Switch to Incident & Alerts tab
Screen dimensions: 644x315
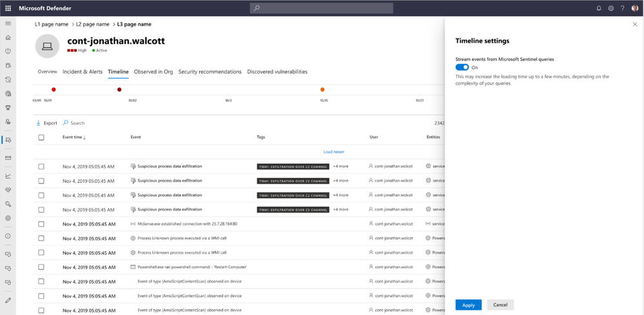[x=83, y=72]
